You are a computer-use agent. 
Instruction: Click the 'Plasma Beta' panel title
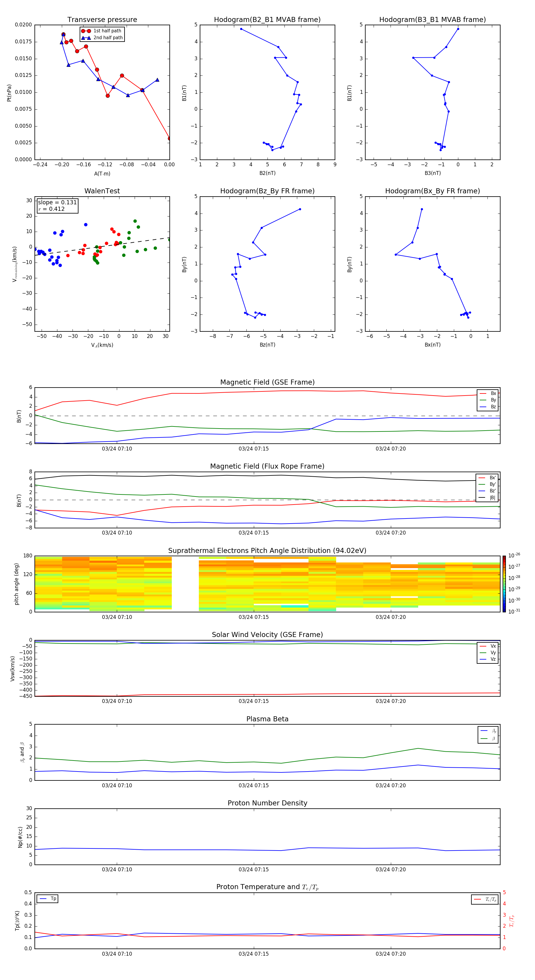[x=267, y=719]
